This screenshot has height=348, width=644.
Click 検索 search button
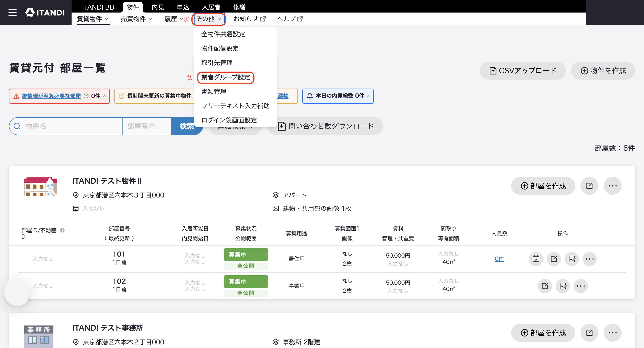tap(186, 126)
